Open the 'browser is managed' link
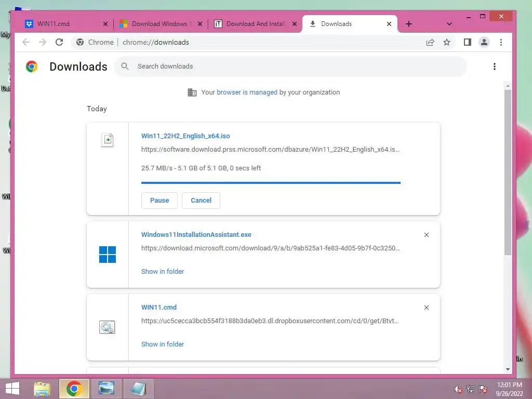This screenshot has height=399, width=532. [x=247, y=92]
